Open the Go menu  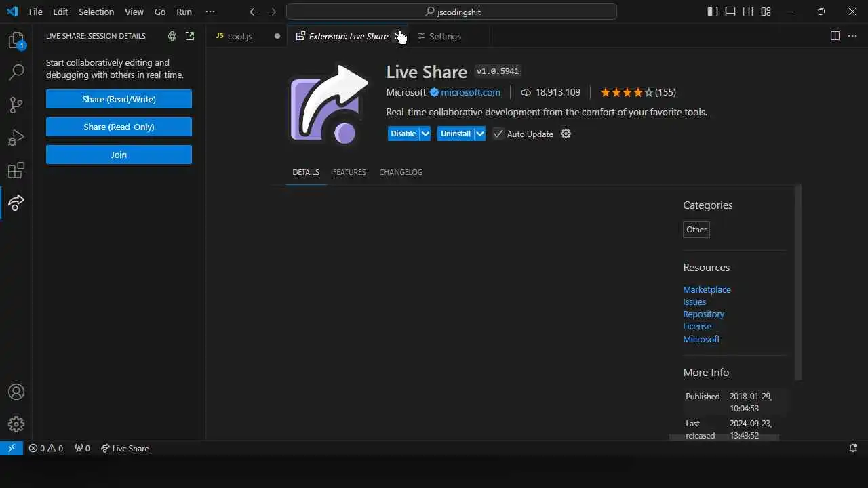coord(160,12)
